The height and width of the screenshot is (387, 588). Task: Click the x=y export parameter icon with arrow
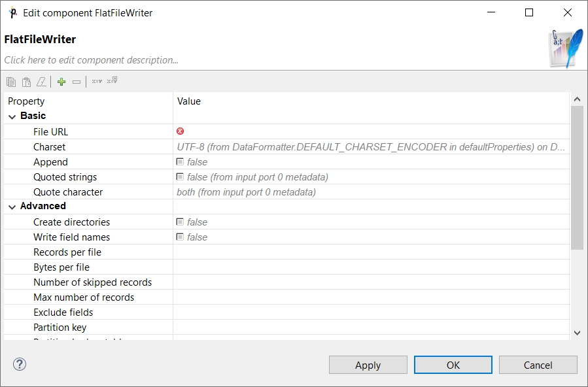(x=112, y=80)
